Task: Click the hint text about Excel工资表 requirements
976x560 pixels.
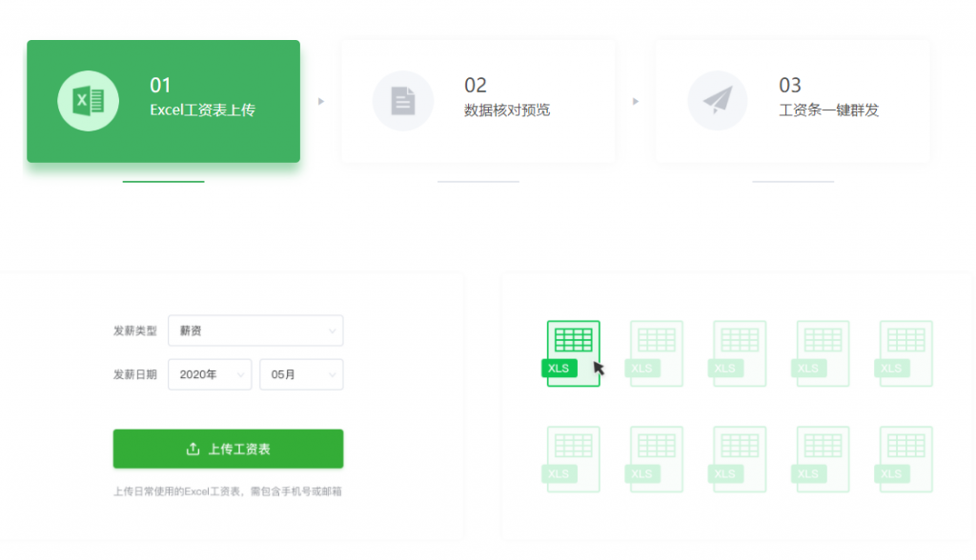Action: [x=227, y=491]
